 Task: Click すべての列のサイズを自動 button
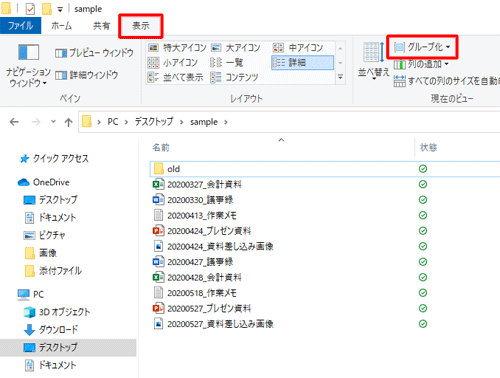click(447, 81)
